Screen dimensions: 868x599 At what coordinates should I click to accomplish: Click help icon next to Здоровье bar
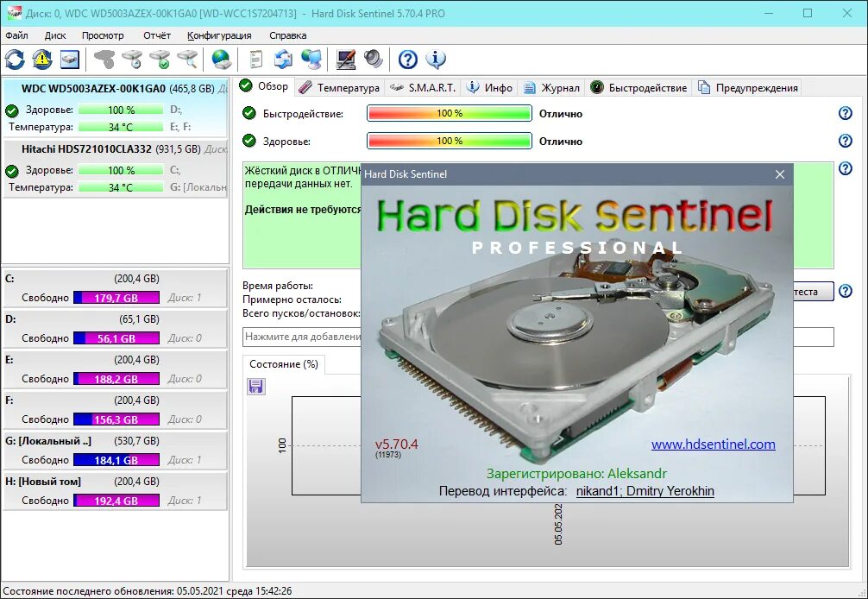click(x=846, y=141)
